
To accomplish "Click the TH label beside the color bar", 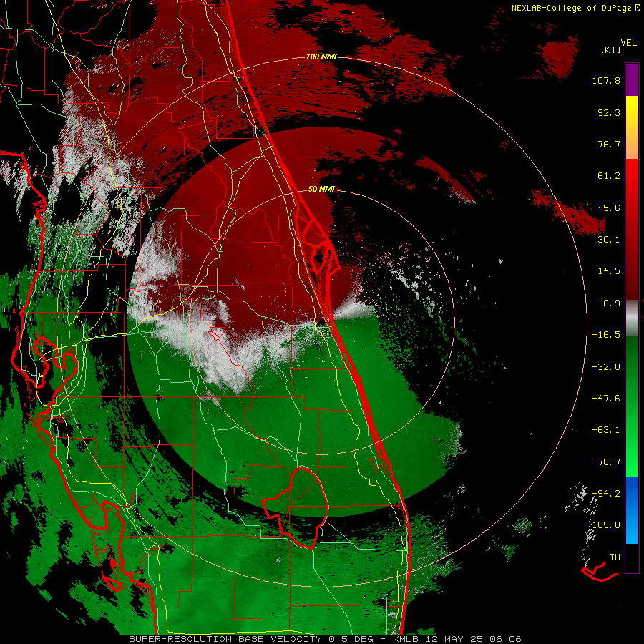I will click(x=615, y=557).
